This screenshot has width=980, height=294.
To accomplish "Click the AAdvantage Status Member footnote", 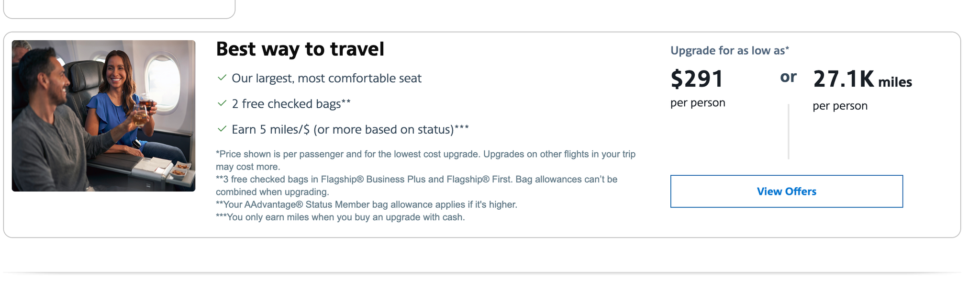I will [x=367, y=204].
